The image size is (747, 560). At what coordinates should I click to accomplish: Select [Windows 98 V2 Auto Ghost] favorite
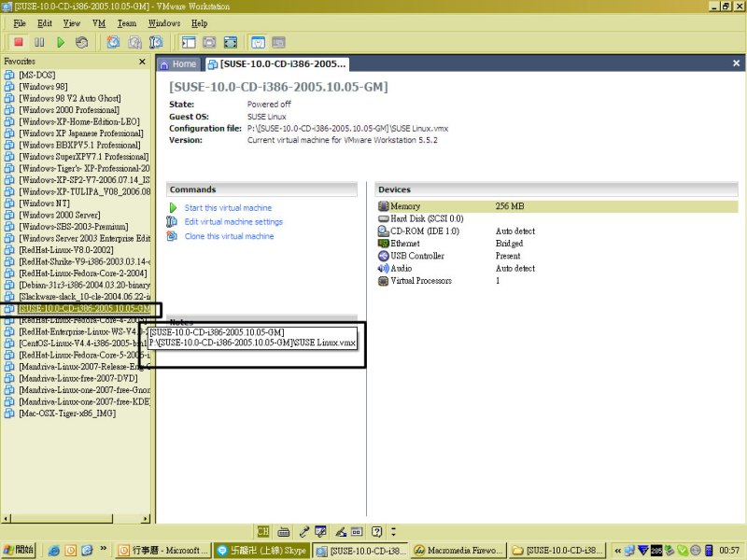tap(69, 98)
